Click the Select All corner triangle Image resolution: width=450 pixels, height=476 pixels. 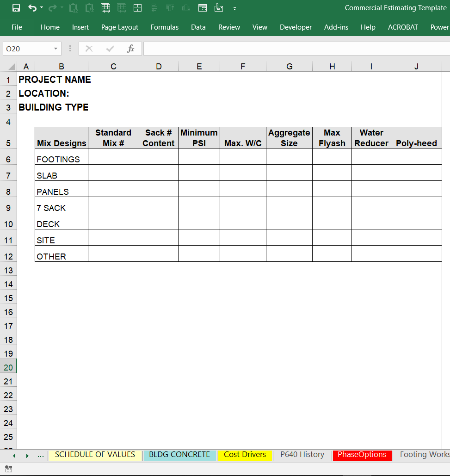tap(12, 67)
